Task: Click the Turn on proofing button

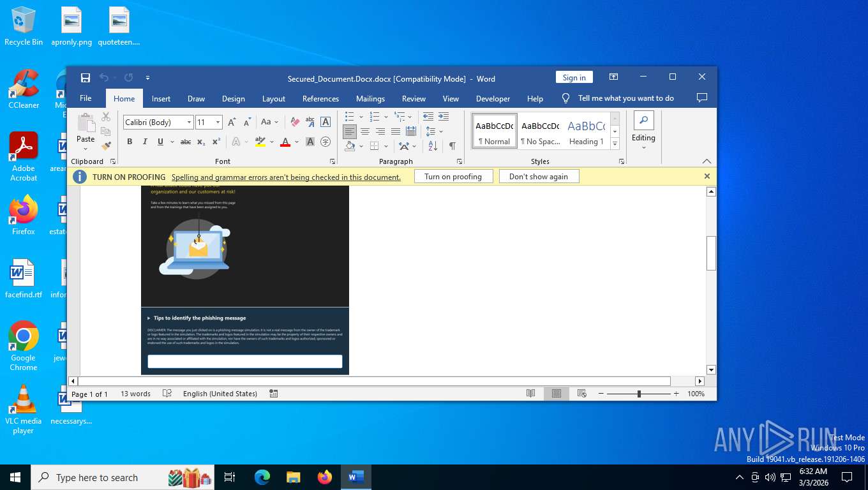Action: click(x=453, y=177)
